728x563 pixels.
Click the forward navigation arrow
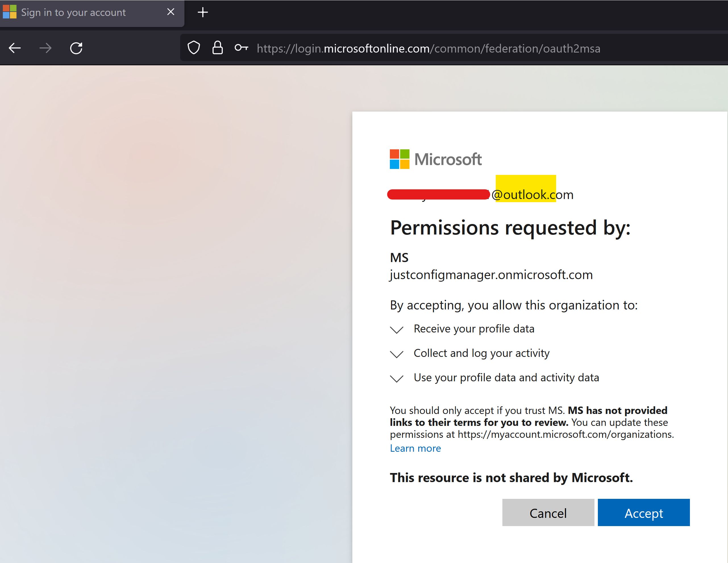point(45,48)
